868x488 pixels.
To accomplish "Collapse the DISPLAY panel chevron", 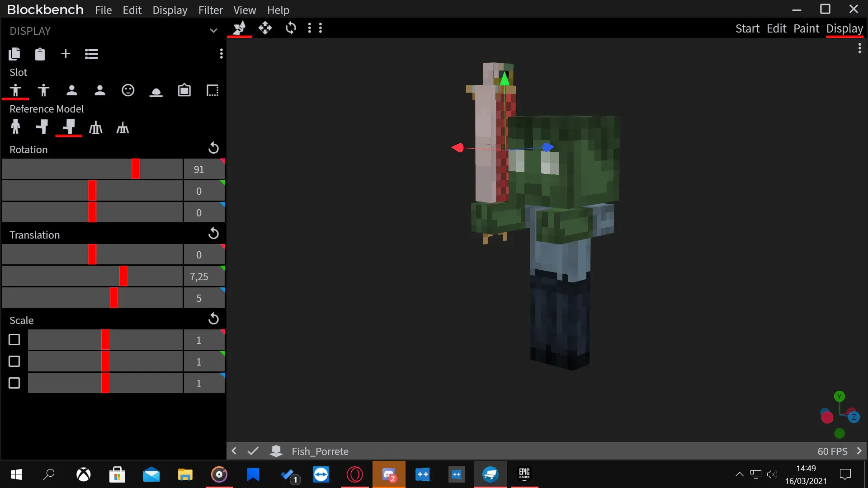I will (x=213, y=31).
